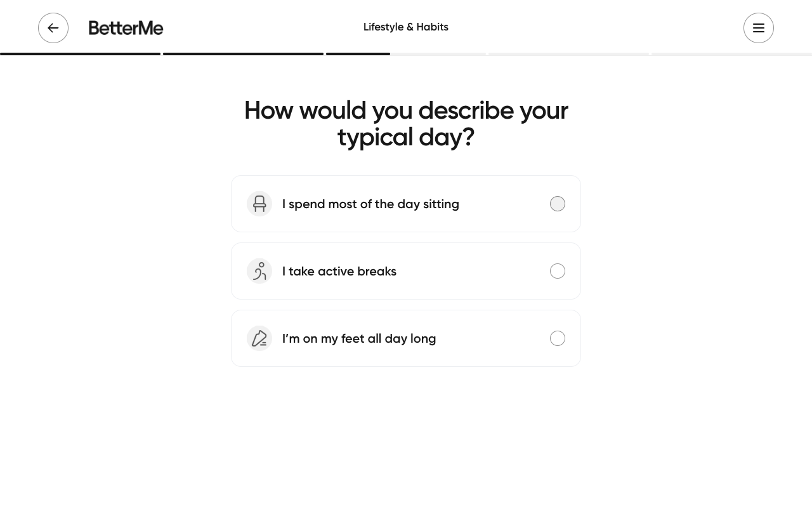
Task: Select the radio button for sitting option
Action: coord(558,204)
